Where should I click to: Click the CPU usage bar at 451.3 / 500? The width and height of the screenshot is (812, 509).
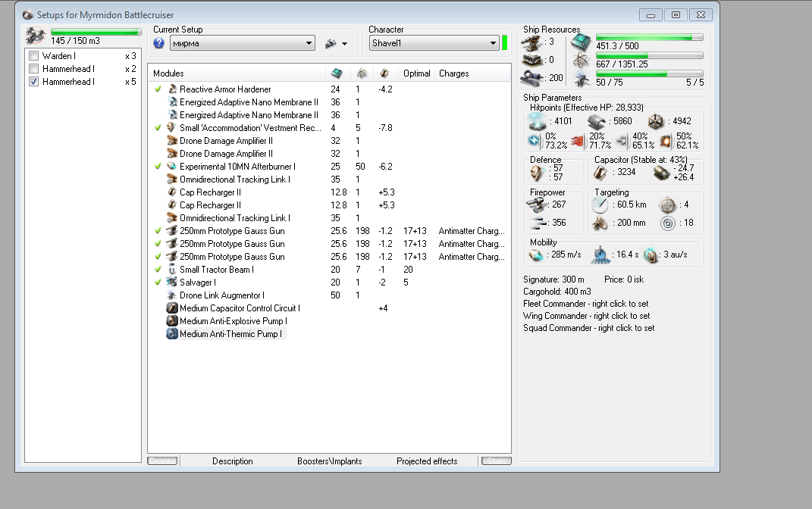[650, 37]
